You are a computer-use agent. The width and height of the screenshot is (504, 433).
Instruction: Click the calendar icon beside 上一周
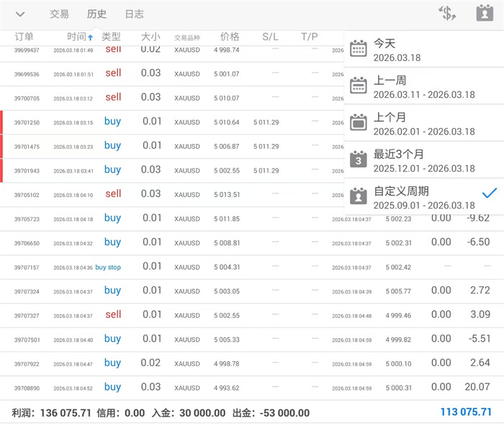coord(358,86)
